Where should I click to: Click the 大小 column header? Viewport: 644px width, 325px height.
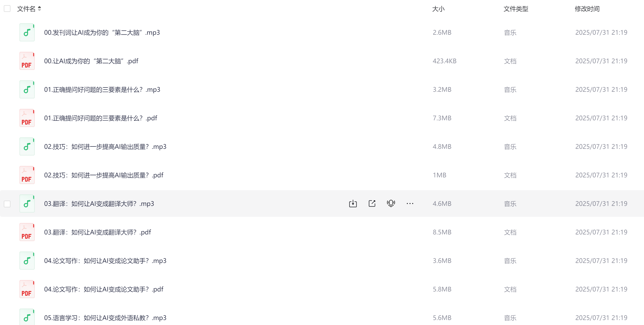tap(438, 9)
